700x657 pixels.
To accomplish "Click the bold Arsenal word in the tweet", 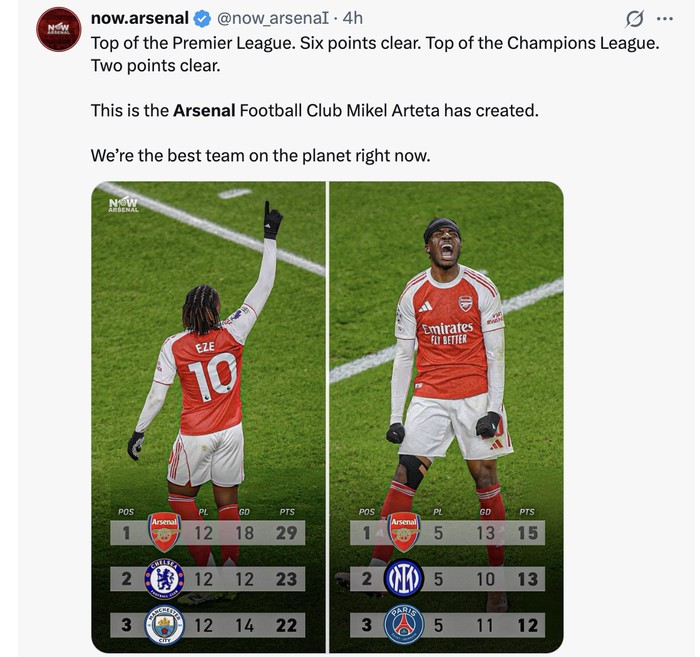I will [x=204, y=110].
